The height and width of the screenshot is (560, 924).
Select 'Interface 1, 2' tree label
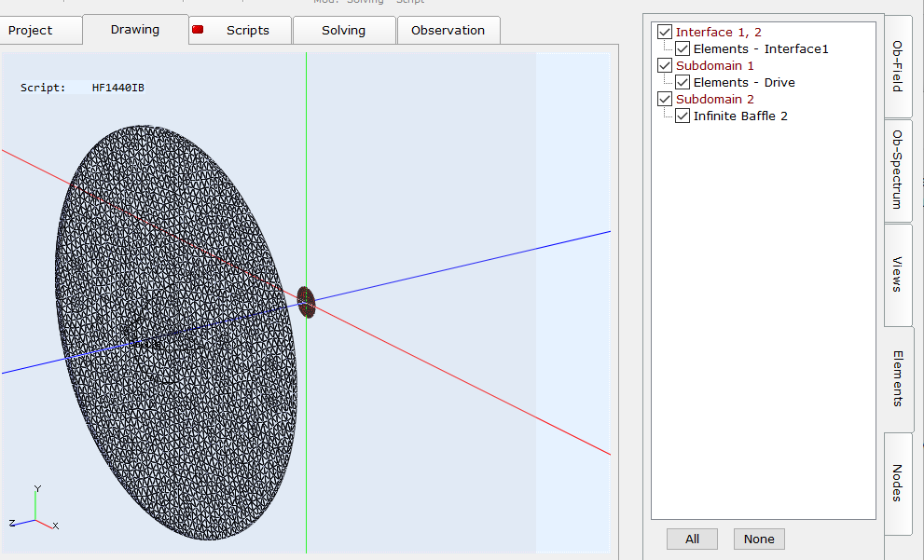[718, 32]
